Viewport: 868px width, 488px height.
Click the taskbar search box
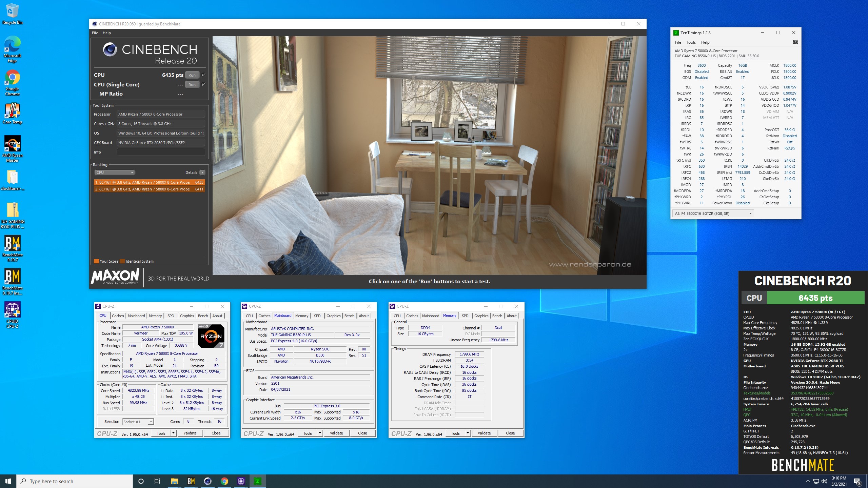point(75,481)
